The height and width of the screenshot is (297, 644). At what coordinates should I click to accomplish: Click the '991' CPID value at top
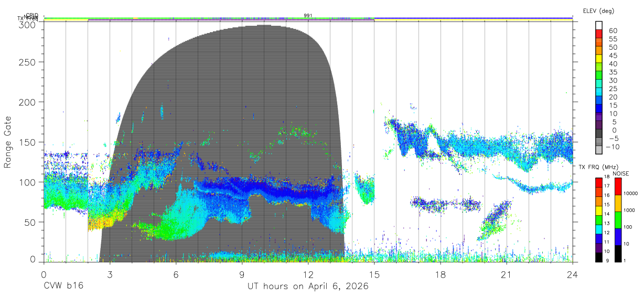[308, 16]
